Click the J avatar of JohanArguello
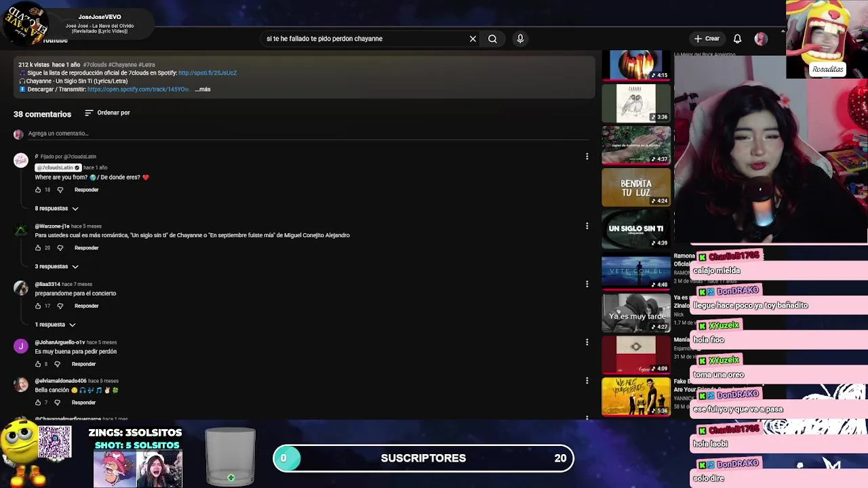Screen dimensions: 868x488 [21, 346]
